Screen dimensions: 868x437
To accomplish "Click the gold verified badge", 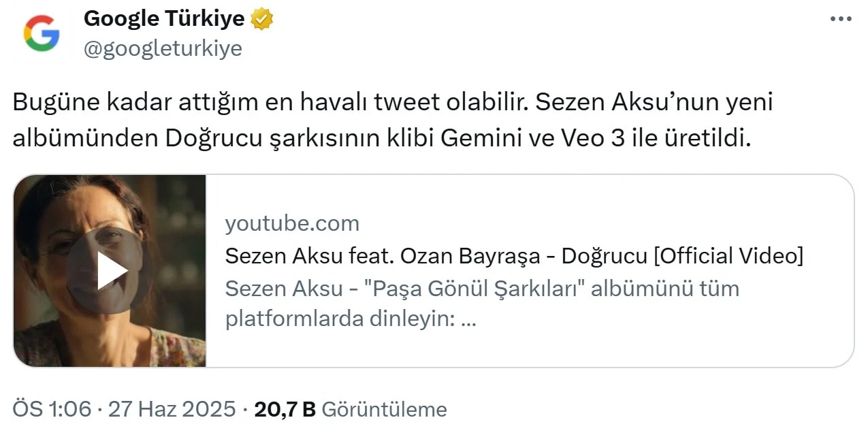I will [263, 18].
